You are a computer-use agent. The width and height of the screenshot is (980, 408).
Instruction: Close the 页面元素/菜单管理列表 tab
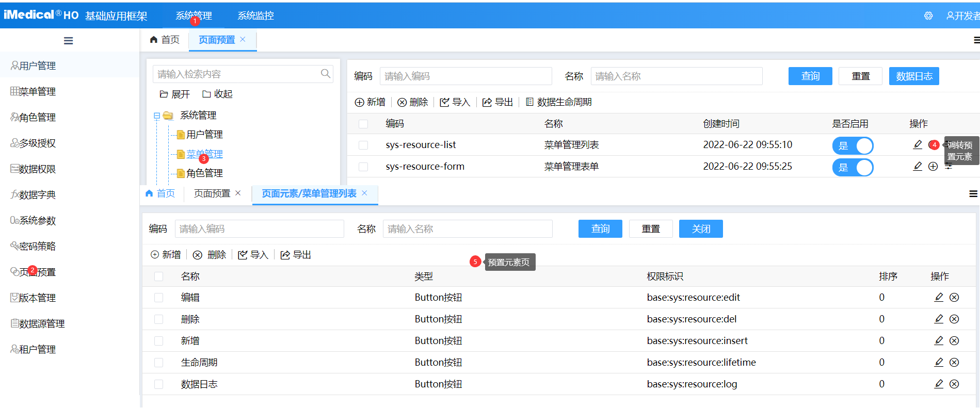(x=364, y=193)
